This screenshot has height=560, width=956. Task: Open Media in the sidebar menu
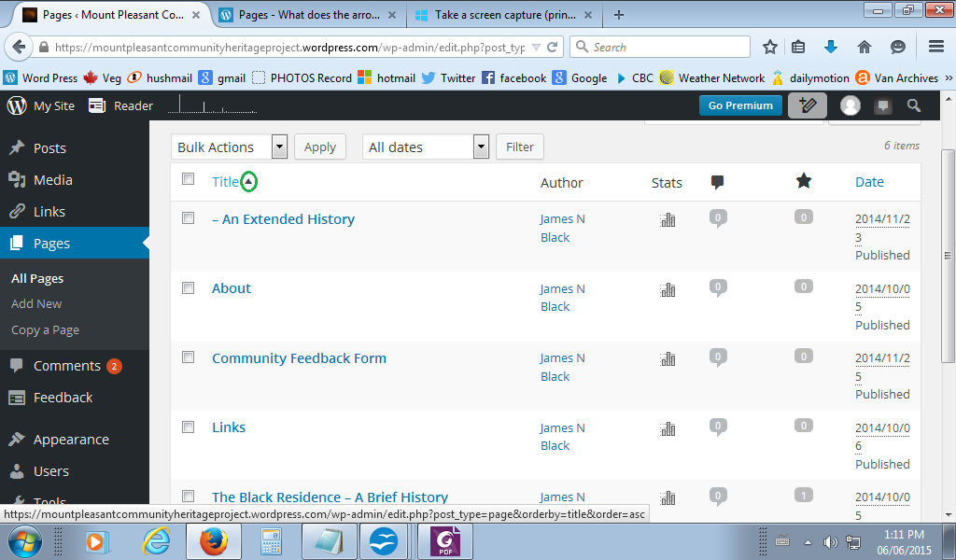[52, 180]
